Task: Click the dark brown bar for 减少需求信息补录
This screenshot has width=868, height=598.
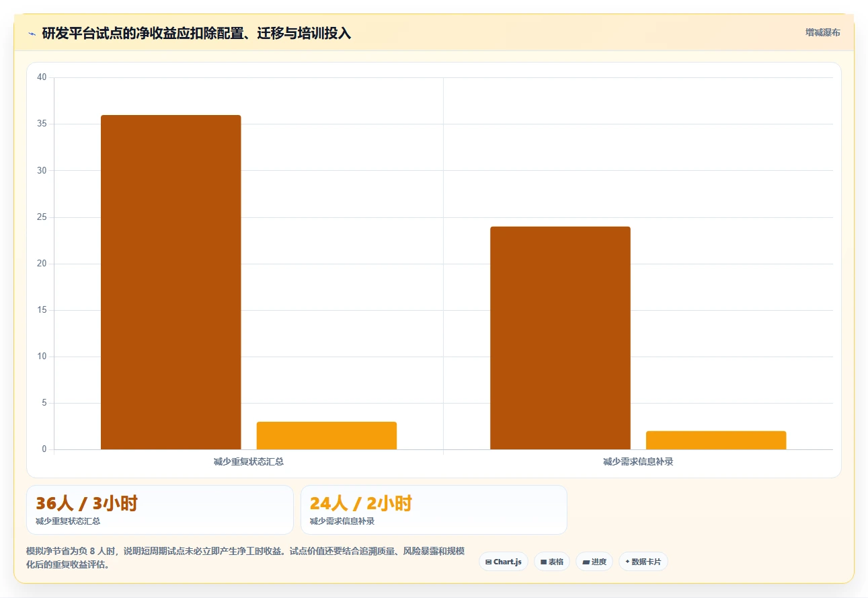Action: pos(560,338)
